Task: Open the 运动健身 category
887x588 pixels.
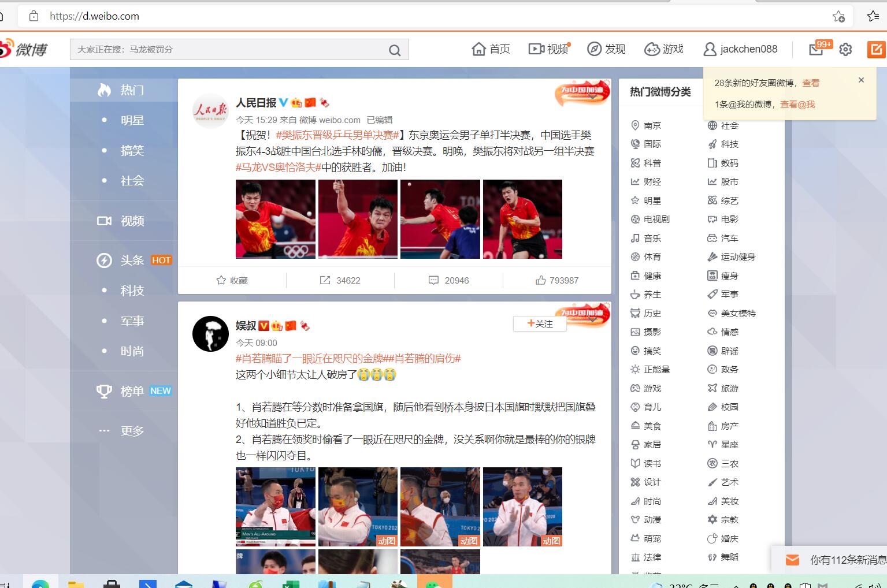Action: (x=732, y=256)
